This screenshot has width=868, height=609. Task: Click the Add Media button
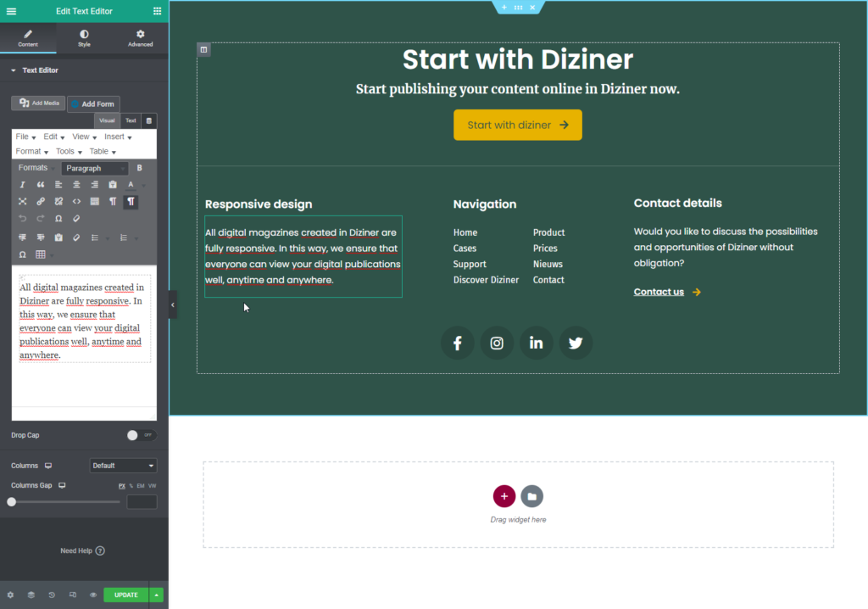click(x=39, y=103)
